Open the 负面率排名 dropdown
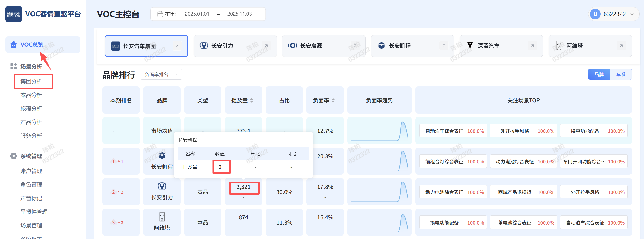 coord(161,74)
